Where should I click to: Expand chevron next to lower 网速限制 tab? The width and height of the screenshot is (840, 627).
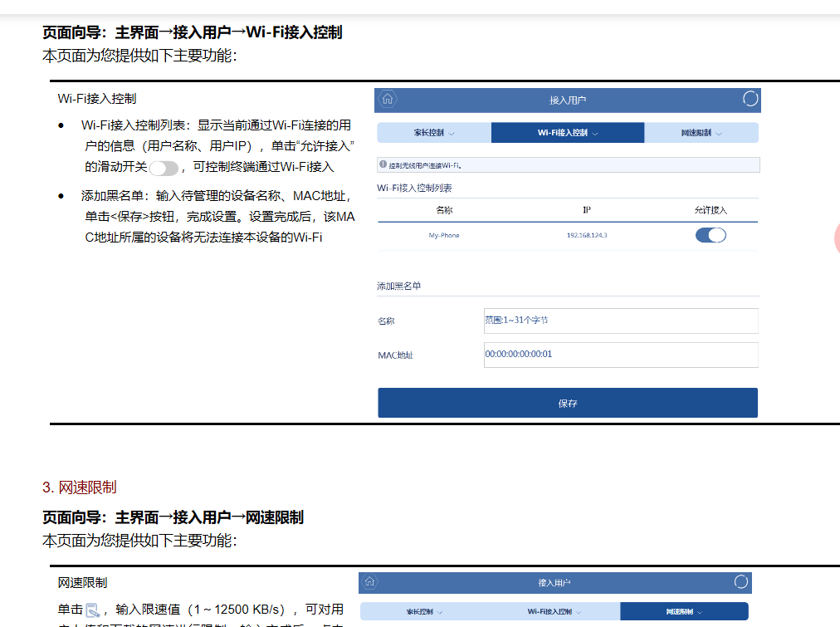pyautogui.click(x=700, y=612)
